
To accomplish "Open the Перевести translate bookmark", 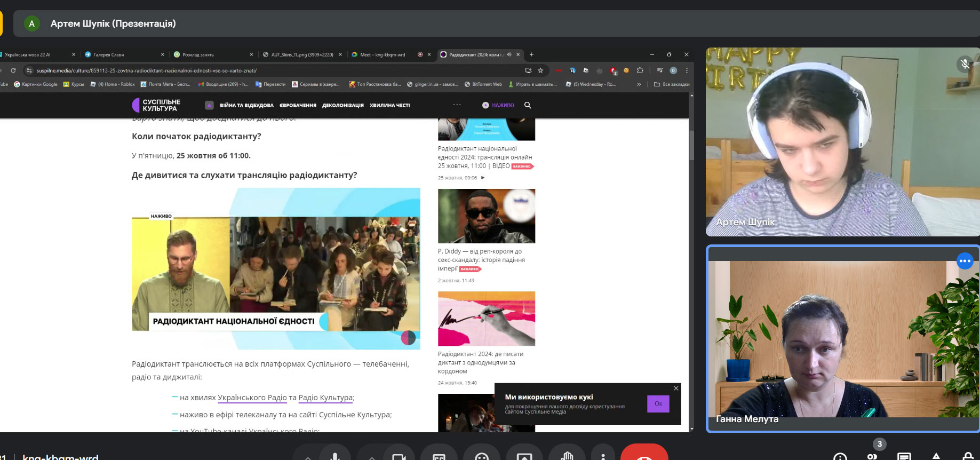I will click(x=270, y=84).
